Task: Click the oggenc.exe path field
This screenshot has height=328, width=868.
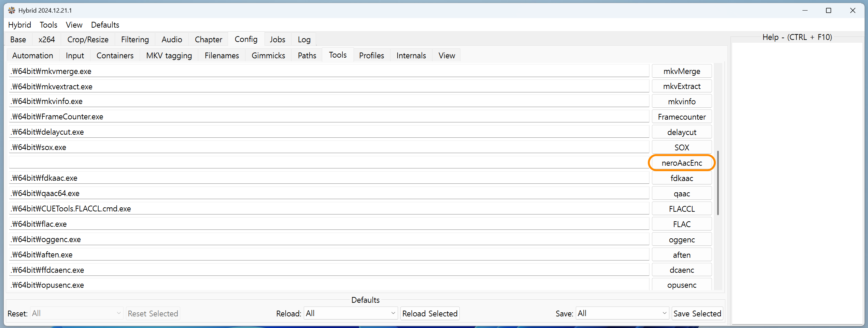Action: (329, 239)
